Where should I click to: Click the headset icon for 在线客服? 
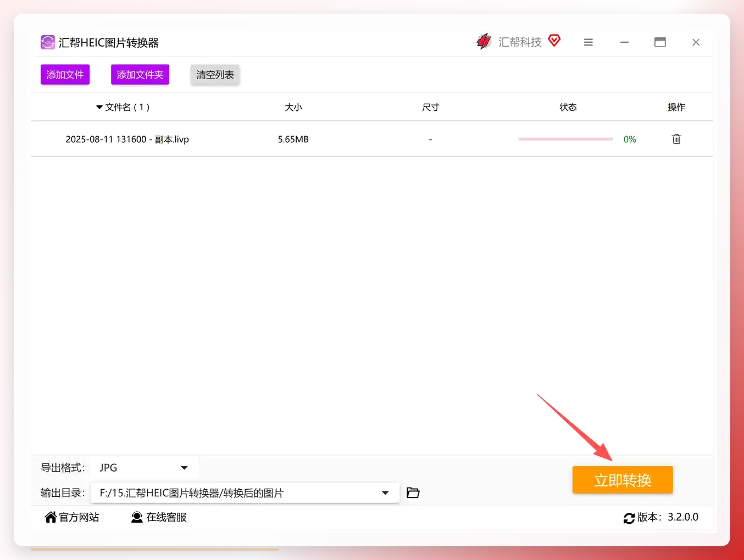[x=137, y=517]
